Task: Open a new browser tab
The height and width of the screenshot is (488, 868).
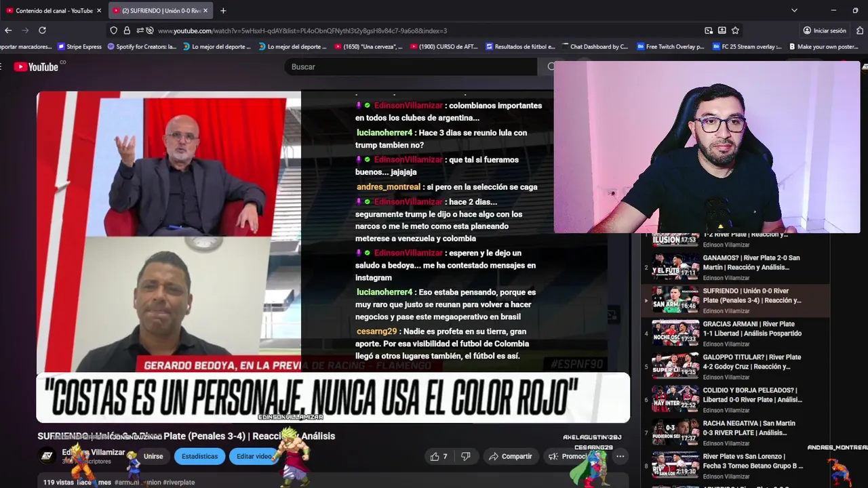Action: tap(223, 11)
